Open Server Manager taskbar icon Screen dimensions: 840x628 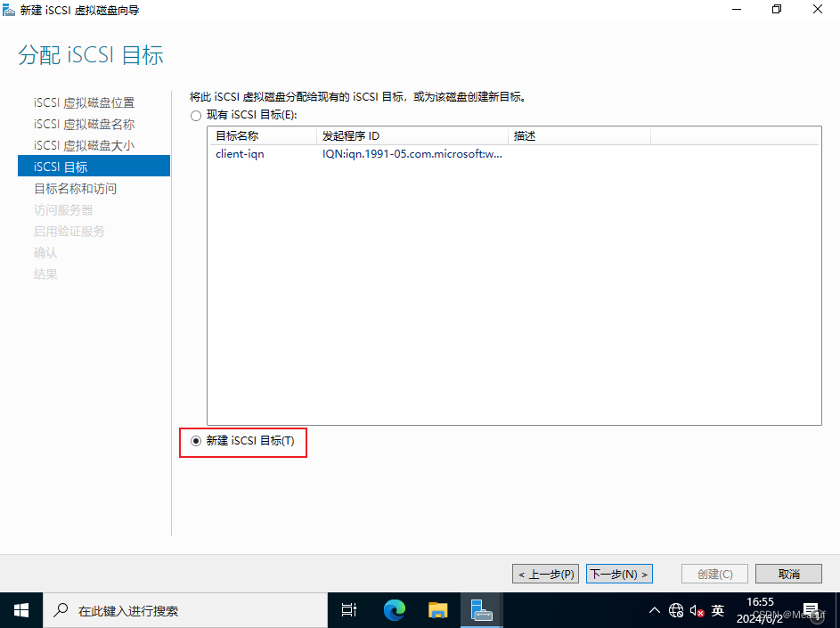pyautogui.click(x=481, y=610)
